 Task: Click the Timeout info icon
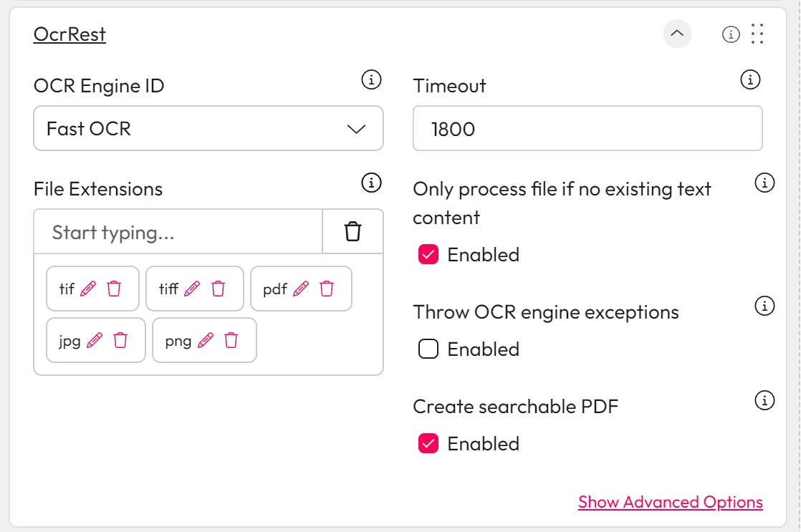749,80
